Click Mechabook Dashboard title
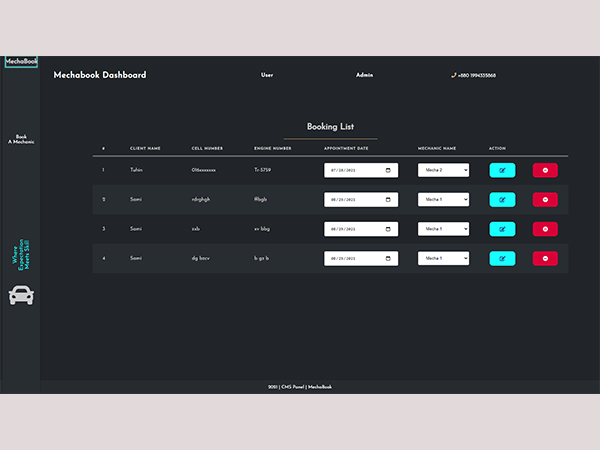Image resolution: width=600 pixels, height=450 pixels. coord(100,75)
